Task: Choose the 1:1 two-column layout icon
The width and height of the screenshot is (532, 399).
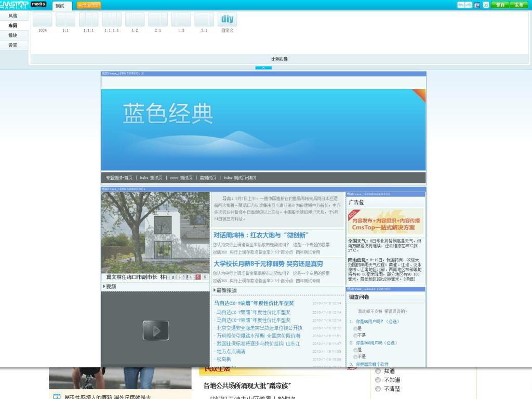Action: [x=65, y=20]
